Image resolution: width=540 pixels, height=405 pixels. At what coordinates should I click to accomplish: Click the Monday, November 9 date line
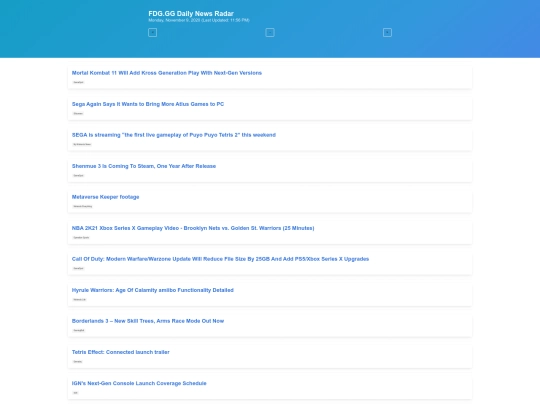199,20
